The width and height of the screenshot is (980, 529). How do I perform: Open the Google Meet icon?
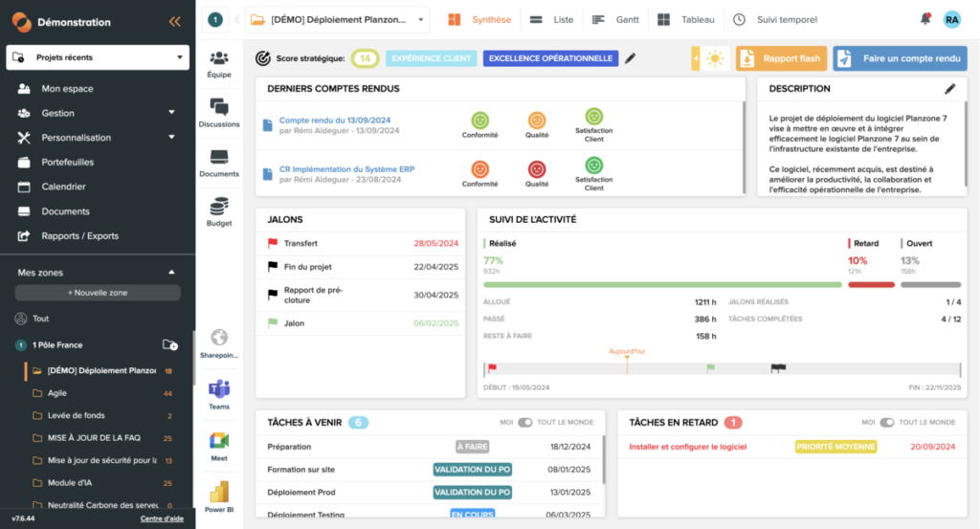(x=219, y=440)
